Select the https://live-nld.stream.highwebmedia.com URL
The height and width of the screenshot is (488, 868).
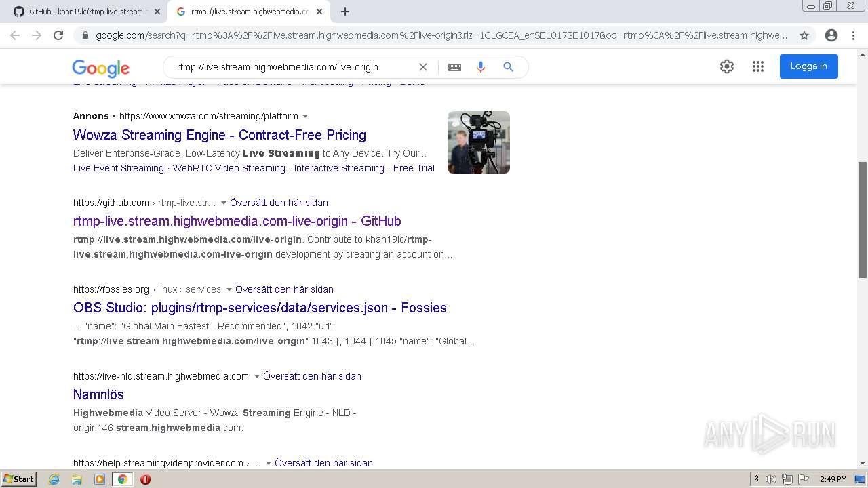161,376
